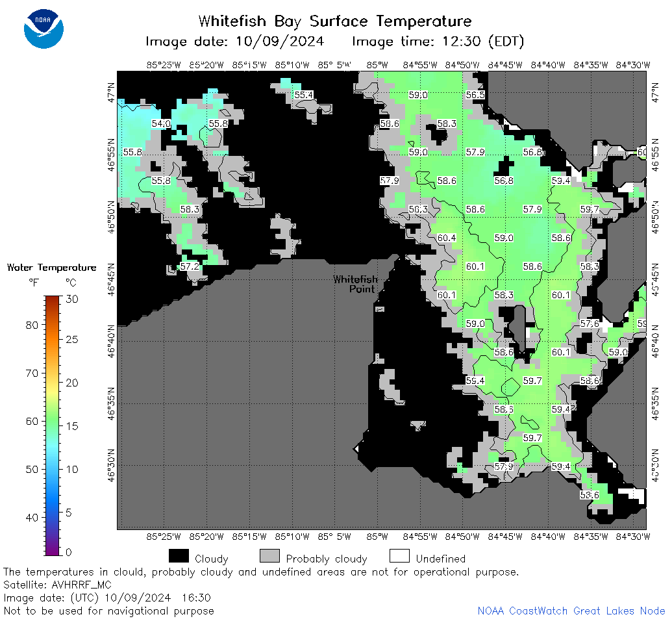Select the 57.6 temperature reading
Viewport: 672px width, 621px height.
point(590,323)
